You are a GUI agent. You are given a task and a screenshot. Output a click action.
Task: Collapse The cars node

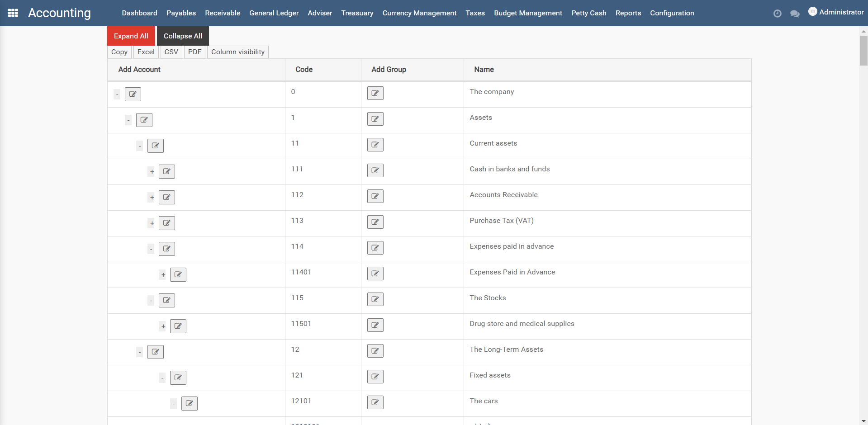coord(174,404)
